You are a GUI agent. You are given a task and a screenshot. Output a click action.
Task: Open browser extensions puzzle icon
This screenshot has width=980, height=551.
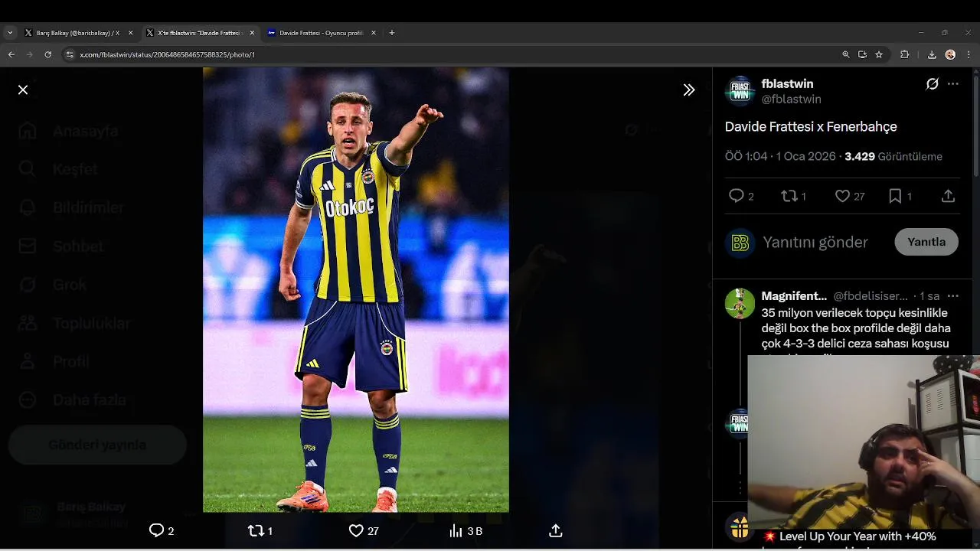pyautogui.click(x=905, y=54)
